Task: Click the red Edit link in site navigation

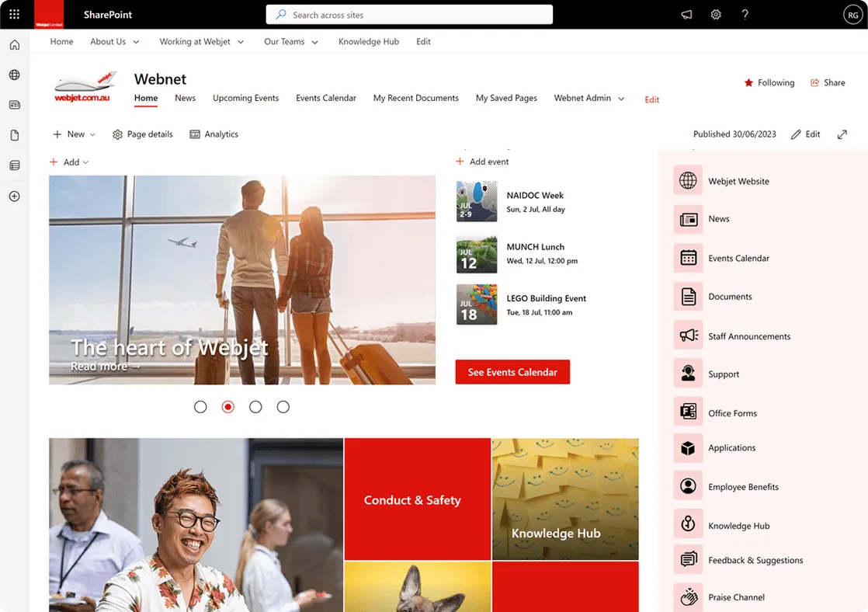Action: pyautogui.click(x=651, y=99)
